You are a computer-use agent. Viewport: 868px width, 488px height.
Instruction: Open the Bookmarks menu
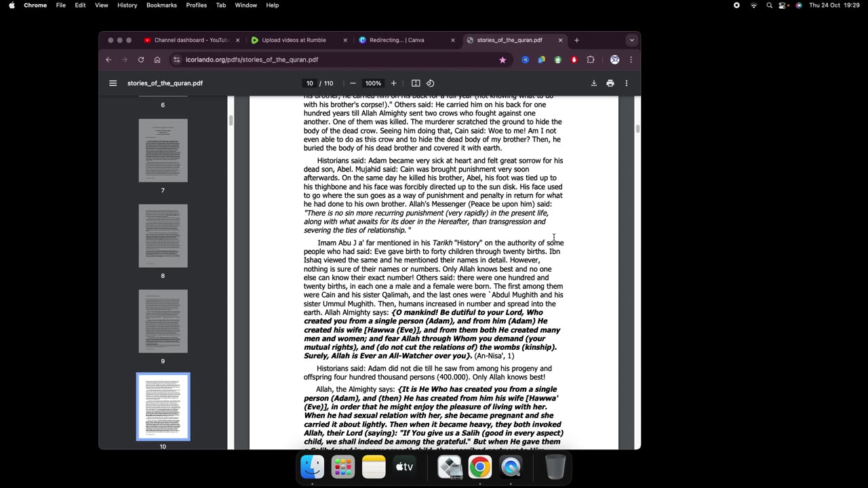click(161, 5)
